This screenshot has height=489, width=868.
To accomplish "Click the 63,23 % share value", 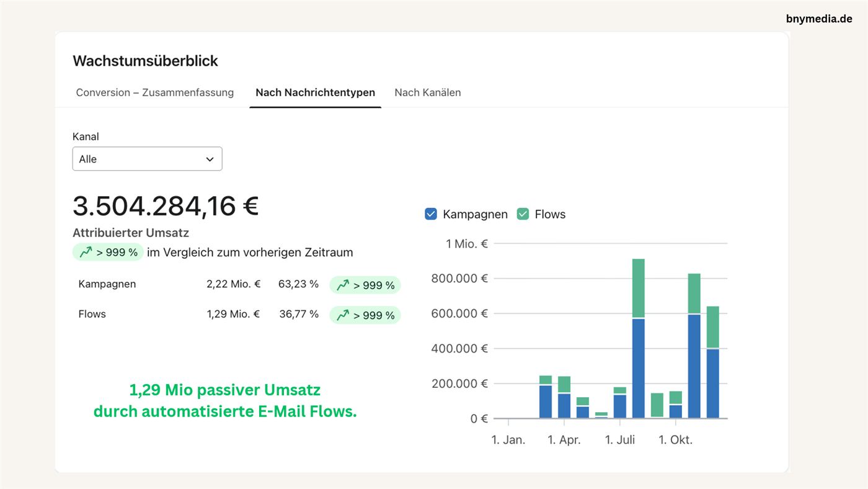I will click(299, 284).
